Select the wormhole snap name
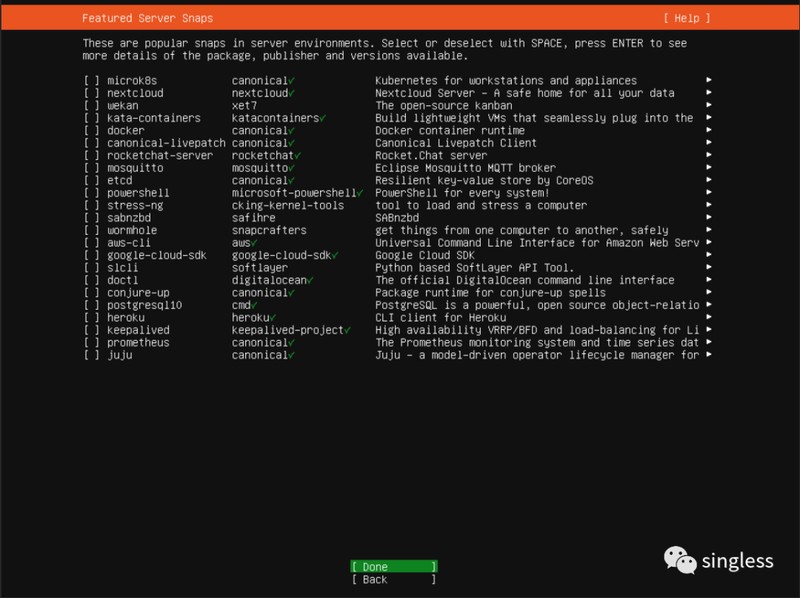 click(132, 230)
